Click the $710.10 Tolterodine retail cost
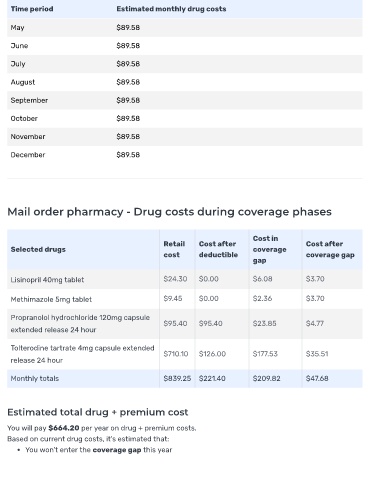 (x=176, y=354)
